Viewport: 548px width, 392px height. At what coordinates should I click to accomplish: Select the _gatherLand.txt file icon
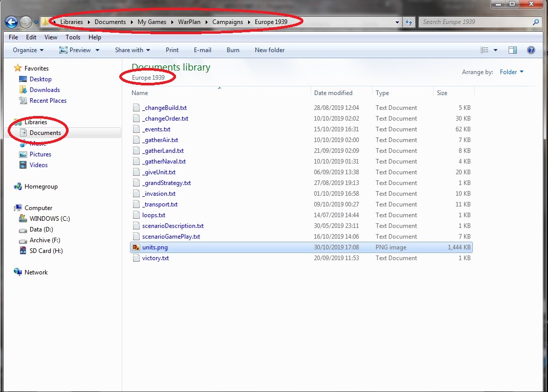click(136, 151)
